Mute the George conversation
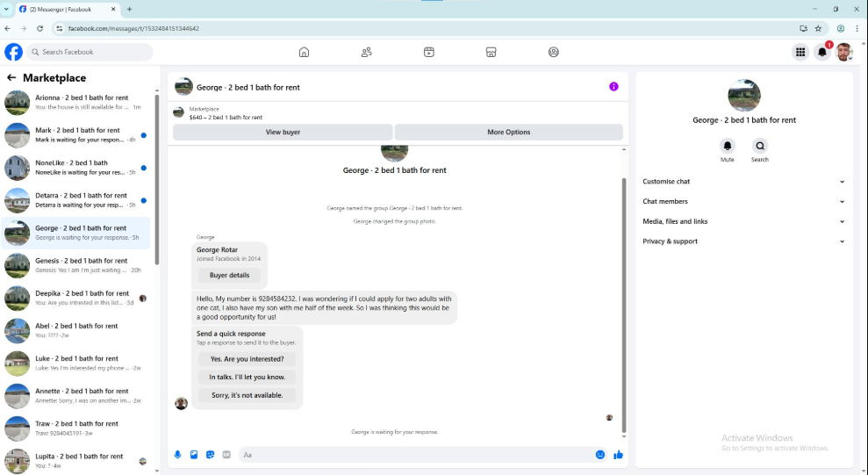 pos(728,146)
